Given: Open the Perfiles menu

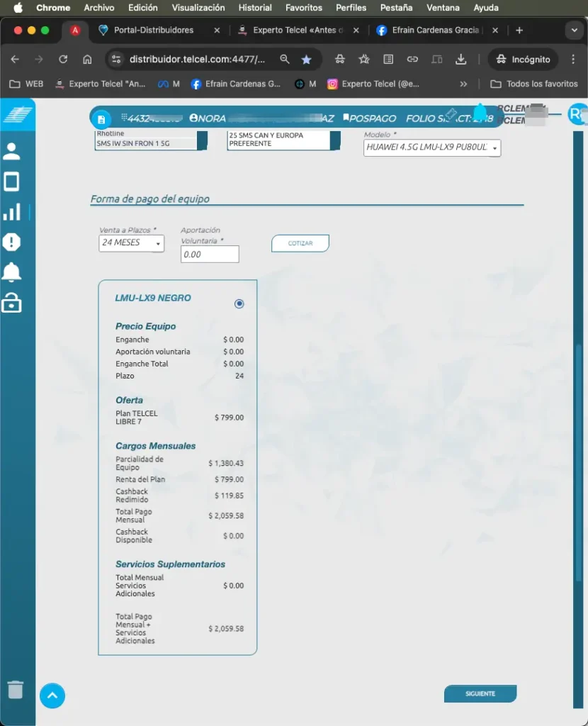Looking at the screenshot, I should click(351, 7).
